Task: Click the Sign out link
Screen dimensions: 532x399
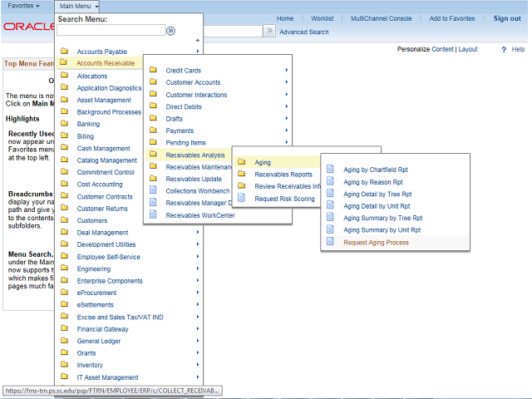Action: point(507,18)
